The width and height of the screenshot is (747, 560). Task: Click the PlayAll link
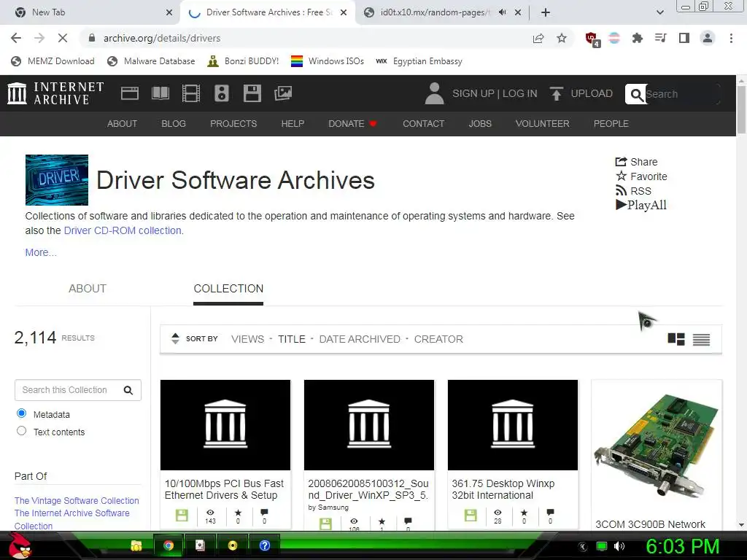click(641, 205)
